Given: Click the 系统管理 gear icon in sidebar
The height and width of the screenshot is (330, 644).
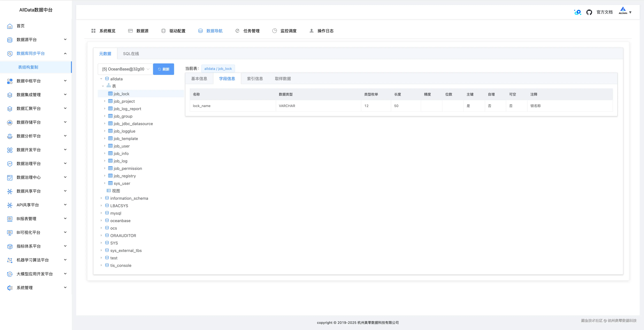Looking at the screenshot, I should tap(10, 288).
